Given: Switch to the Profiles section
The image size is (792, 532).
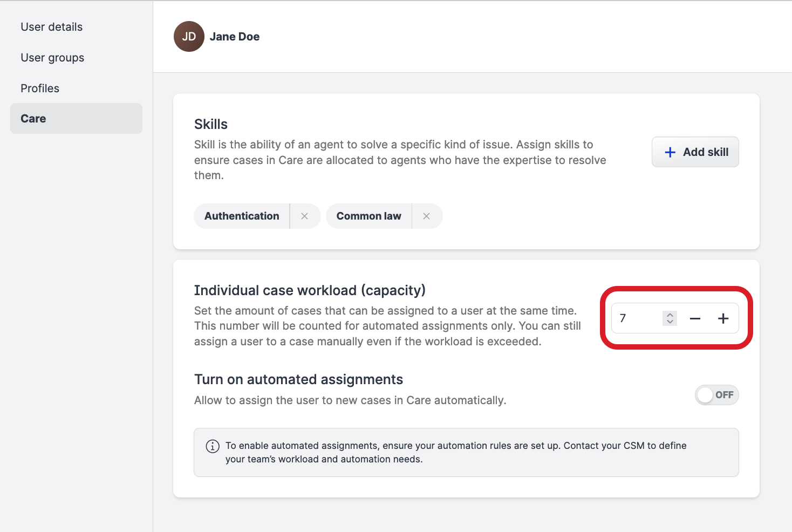Looking at the screenshot, I should 40,88.
